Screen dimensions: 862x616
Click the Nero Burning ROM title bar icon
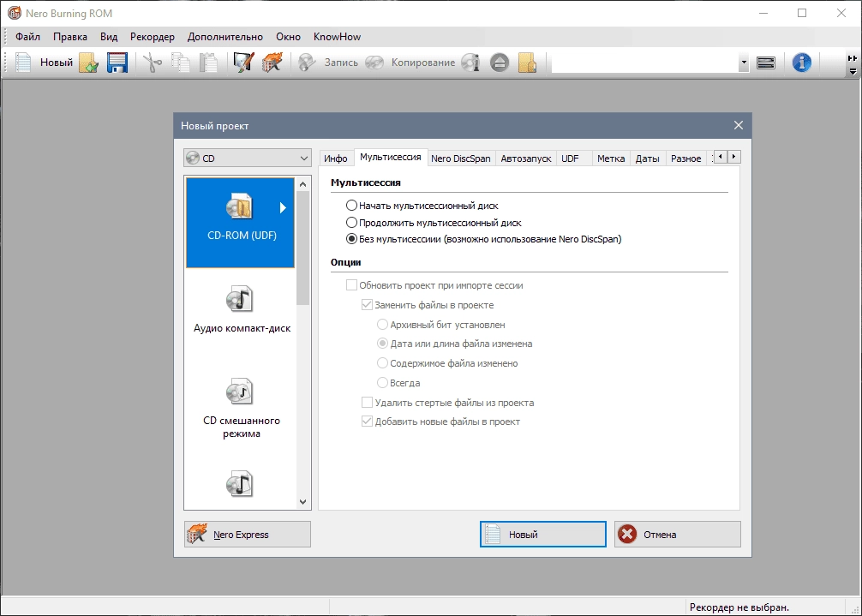(15, 13)
